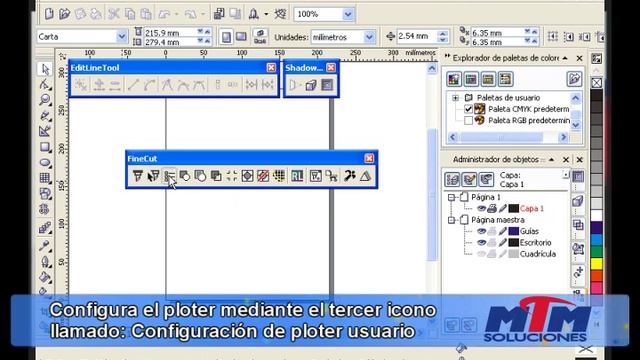Viewport: 640px width, 360px height.
Task: Pick the yellow color swatch in palette
Action: [596, 264]
